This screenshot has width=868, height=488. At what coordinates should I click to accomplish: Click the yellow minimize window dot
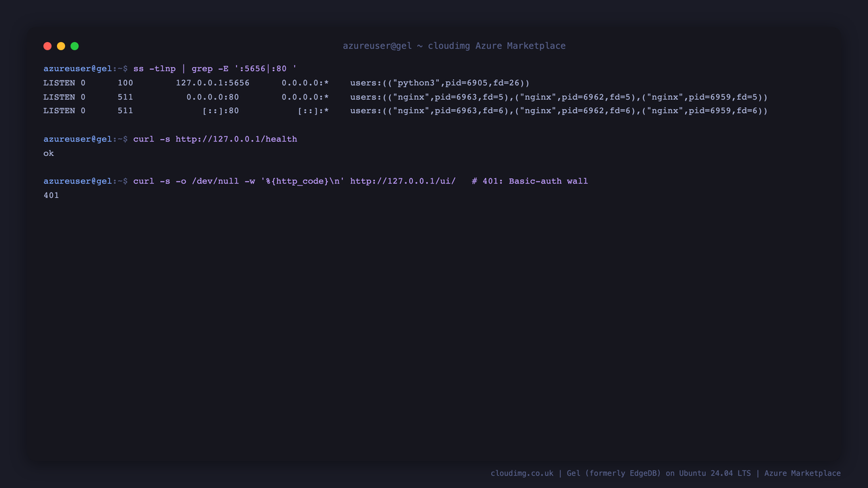[x=61, y=46]
